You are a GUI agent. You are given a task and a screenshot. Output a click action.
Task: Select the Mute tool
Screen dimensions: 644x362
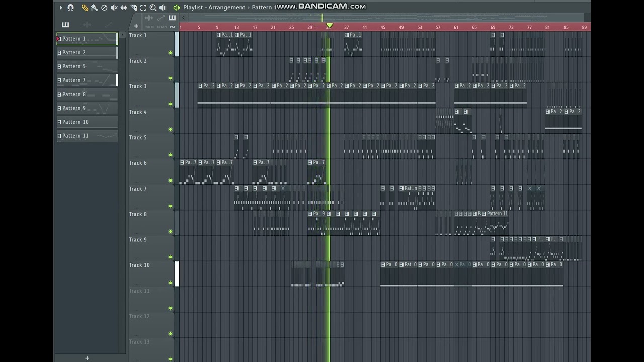(114, 8)
